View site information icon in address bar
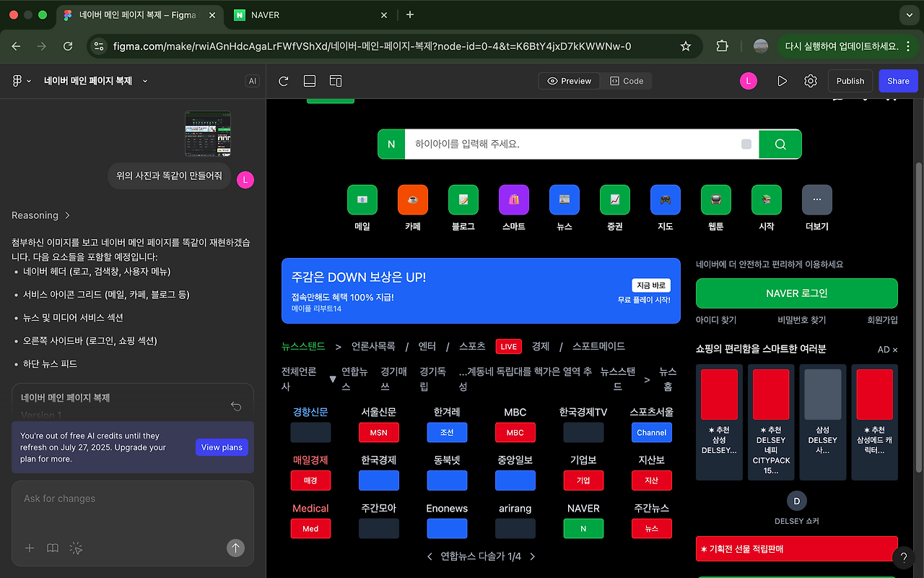The image size is (924, 578). coord(100,46)
